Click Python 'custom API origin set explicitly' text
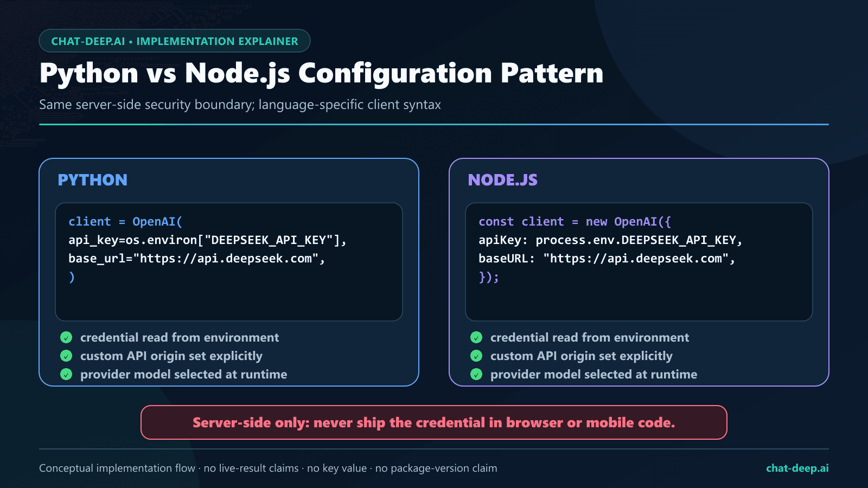 click(171, 356)
